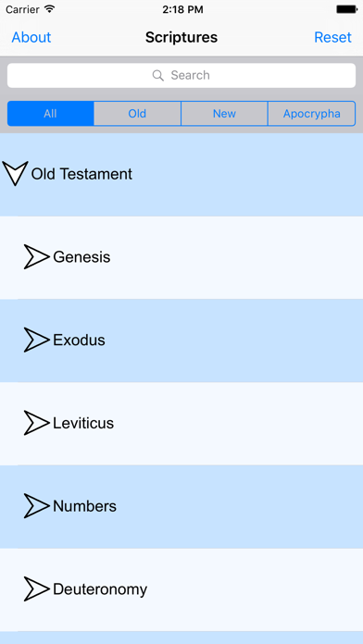363x644 pixels.
Task: Select the Exodus book label
Action: (79, 341)
